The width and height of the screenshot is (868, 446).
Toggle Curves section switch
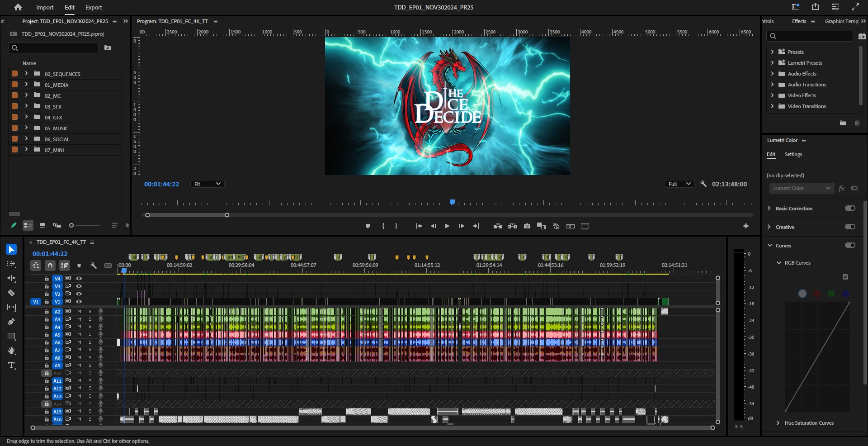point(850,245)
